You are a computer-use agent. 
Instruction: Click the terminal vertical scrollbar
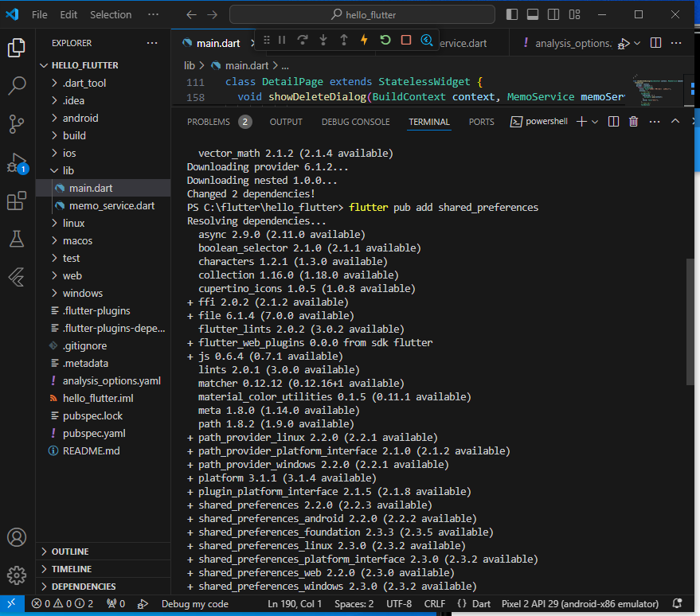click(690, 322)
